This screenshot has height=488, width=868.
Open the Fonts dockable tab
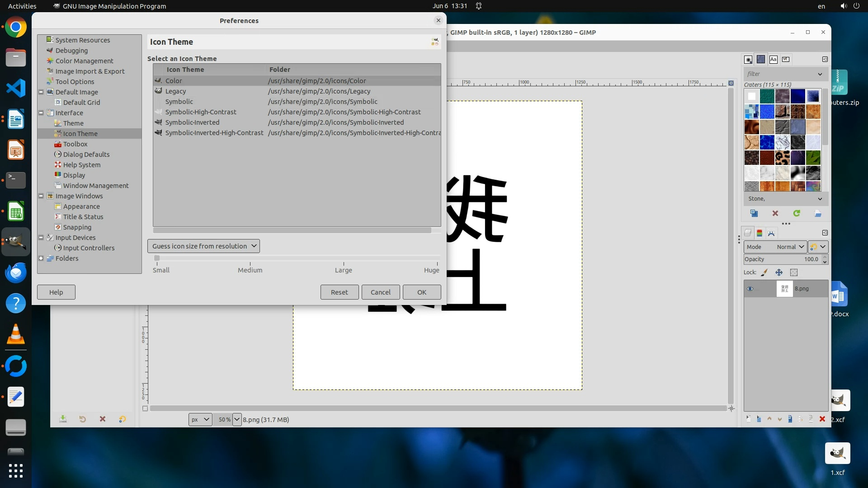(x=774, y=60)
